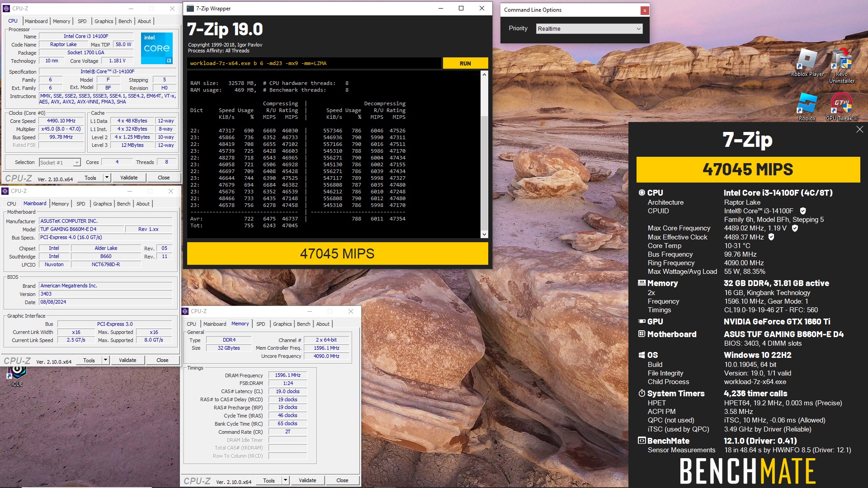
Task: Click the Memory section icon in BenchMate
Action: tap(642, 283)
